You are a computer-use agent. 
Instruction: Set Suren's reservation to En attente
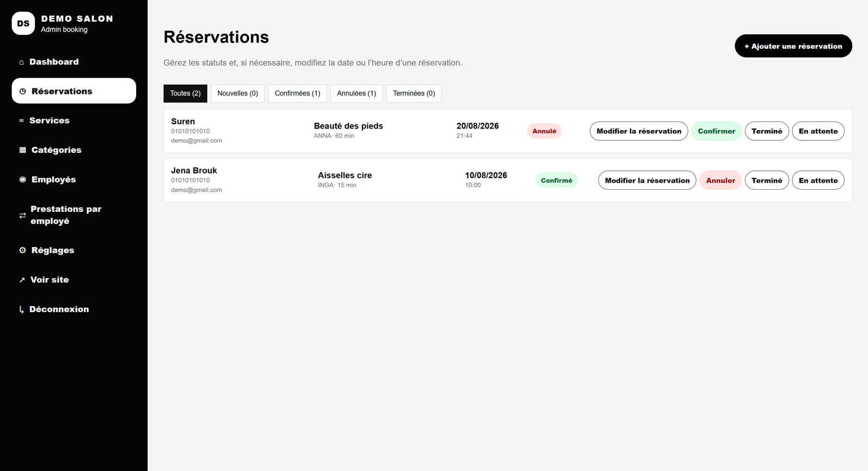click(818, 131)
